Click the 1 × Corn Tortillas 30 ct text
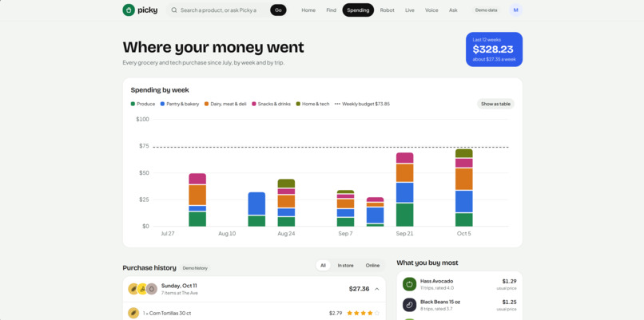 point(167,313)
